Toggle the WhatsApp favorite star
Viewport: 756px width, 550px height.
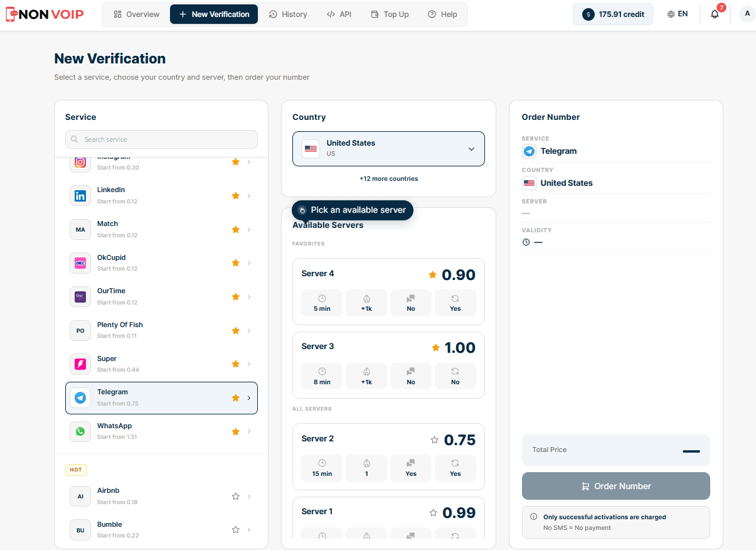(x=236, y=431)
